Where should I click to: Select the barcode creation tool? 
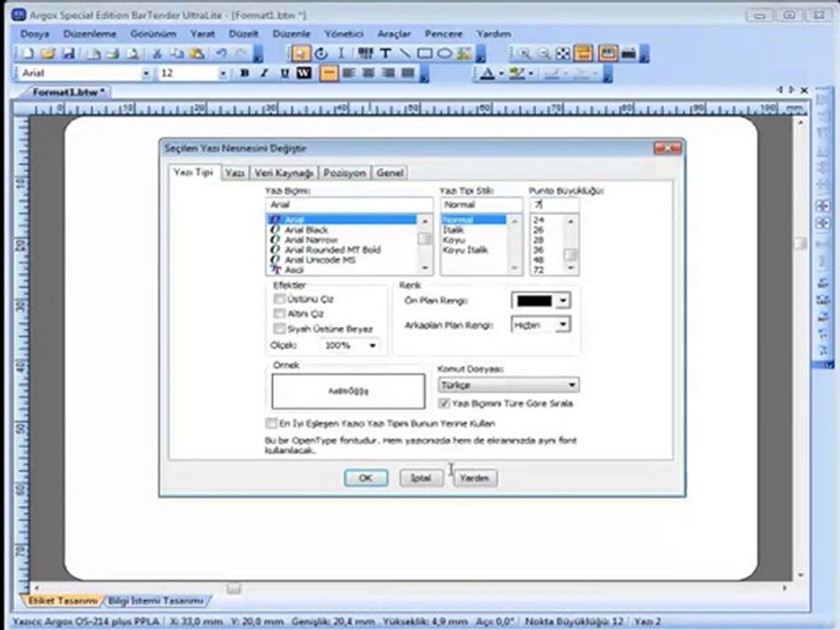[x=365, y=54]
